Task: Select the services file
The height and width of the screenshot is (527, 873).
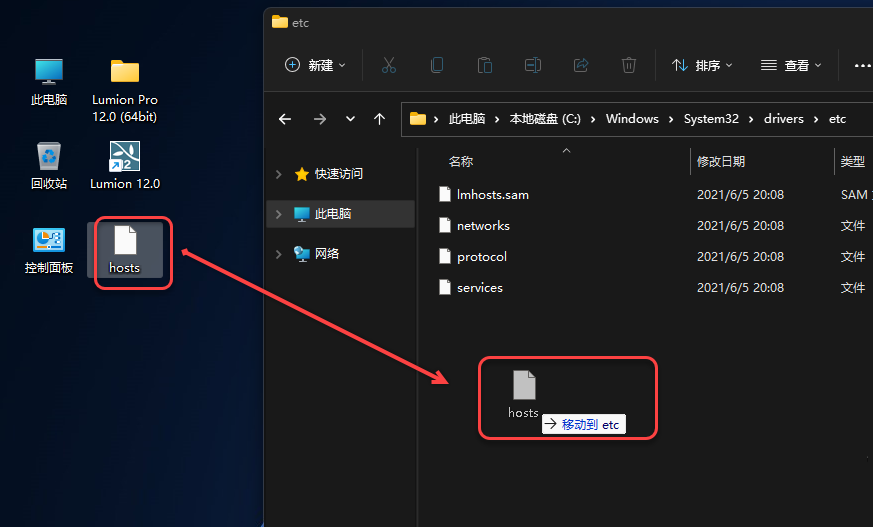Action: pos(480,288)
